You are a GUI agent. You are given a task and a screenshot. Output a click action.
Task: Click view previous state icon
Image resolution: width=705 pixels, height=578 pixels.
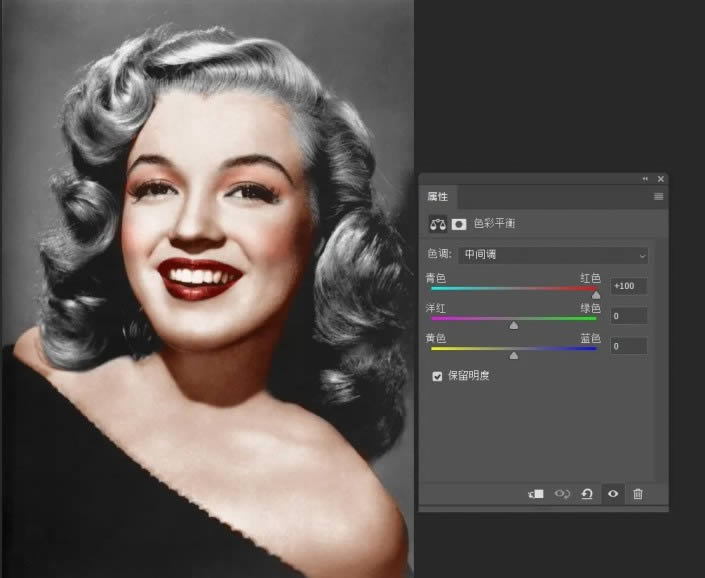(x=562, y=494)
